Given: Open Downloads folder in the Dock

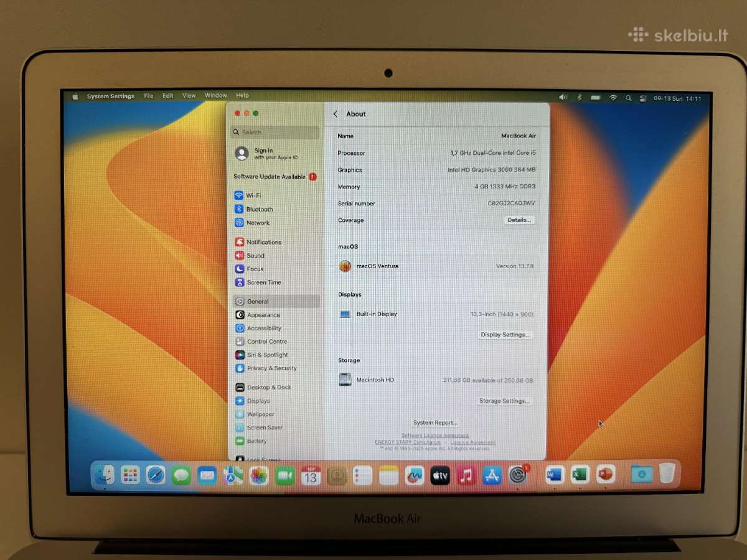Looking at the screenshot, I should point(641,474).
